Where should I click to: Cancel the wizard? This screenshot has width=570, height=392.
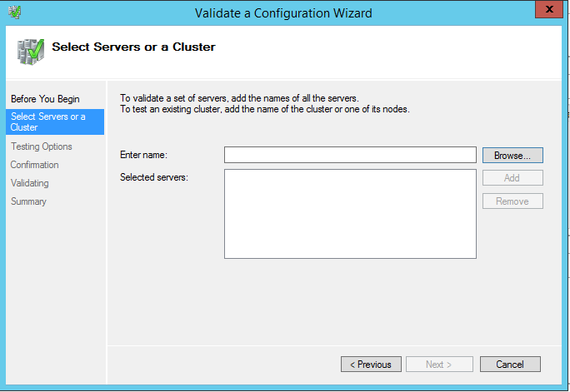click(509, 365)
